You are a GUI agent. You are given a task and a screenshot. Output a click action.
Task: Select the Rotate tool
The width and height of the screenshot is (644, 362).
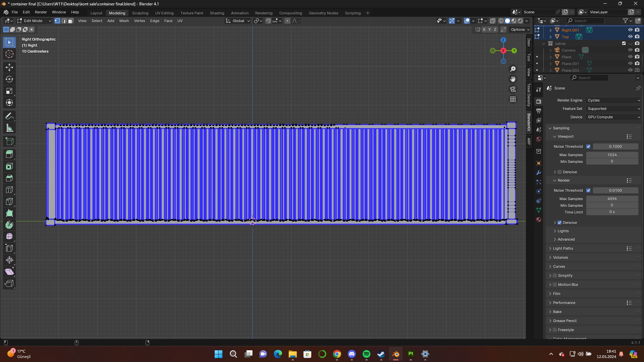click(9, 79)
